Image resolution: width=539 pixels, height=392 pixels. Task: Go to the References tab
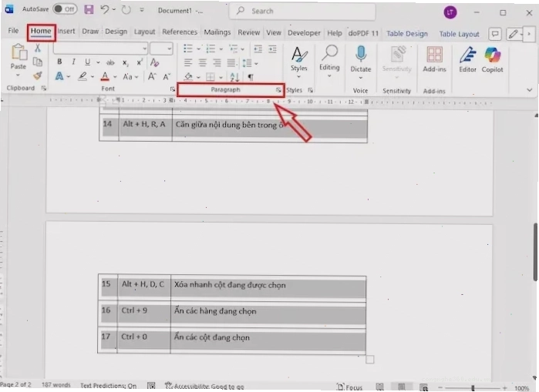[x=180, y=32]
